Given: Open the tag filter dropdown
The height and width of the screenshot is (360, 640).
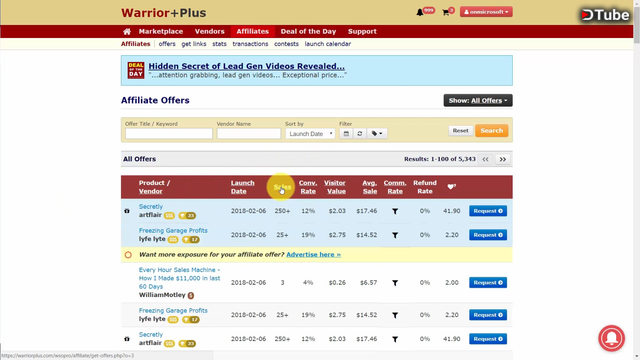Looking at the screenshot, I should click(377, 133).
